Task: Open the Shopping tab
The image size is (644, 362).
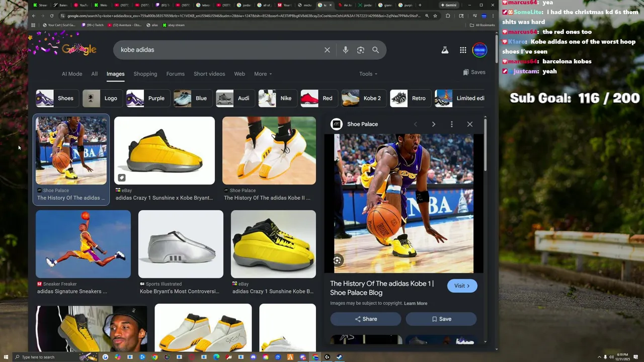Action: click(145, 74)
